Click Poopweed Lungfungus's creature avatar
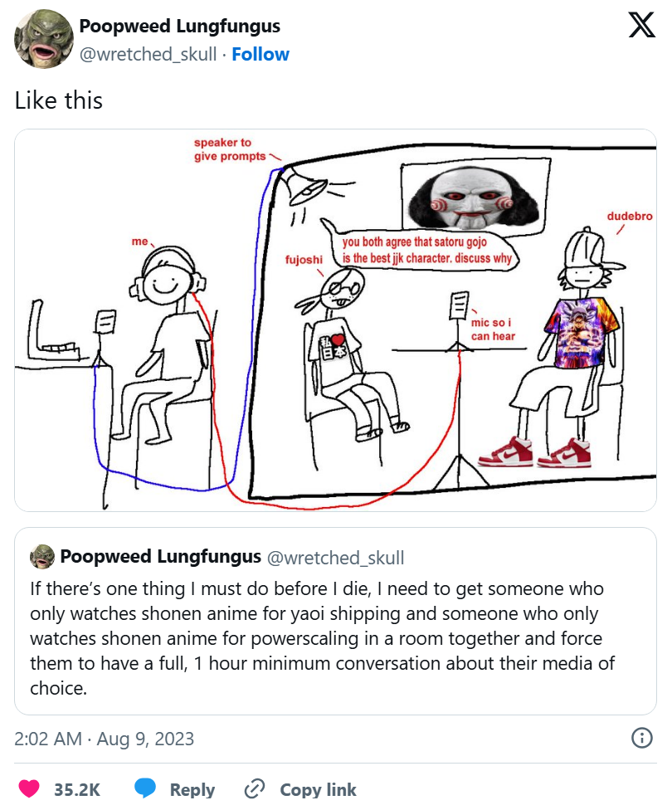Image resolution: width=672 pixels, height=810 pixels. click(43, 37)
